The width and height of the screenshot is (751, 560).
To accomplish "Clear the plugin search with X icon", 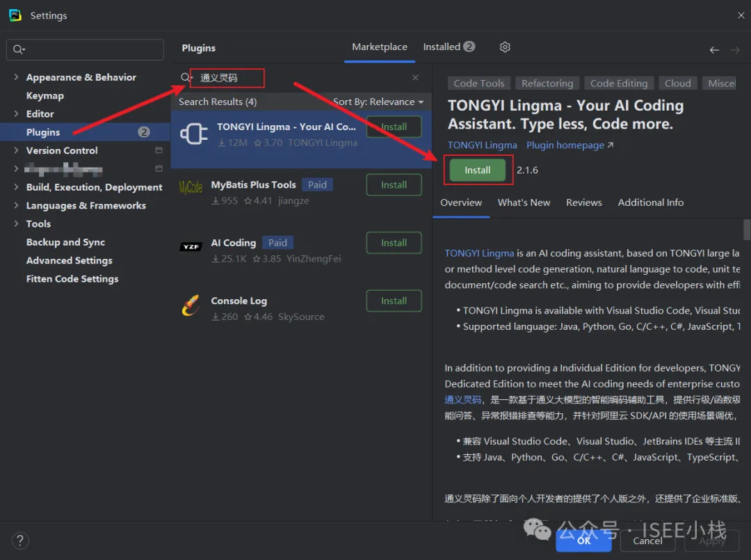I will click(x=415, y=78).
